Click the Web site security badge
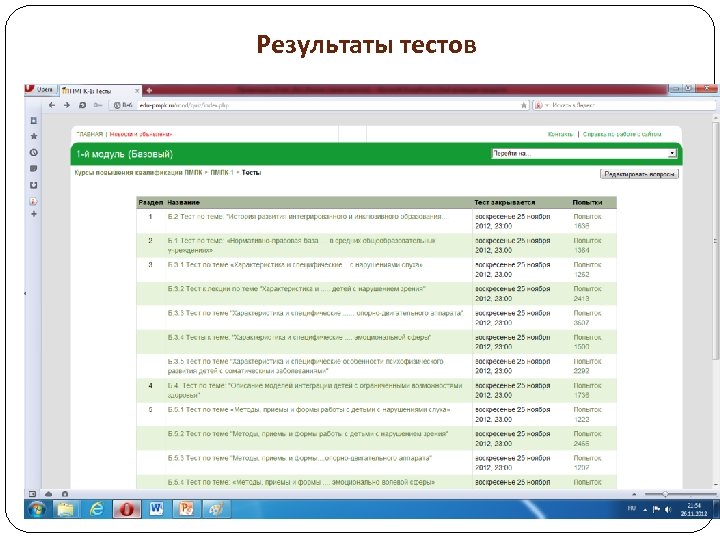Screen dimensions: 720x540 123,105
